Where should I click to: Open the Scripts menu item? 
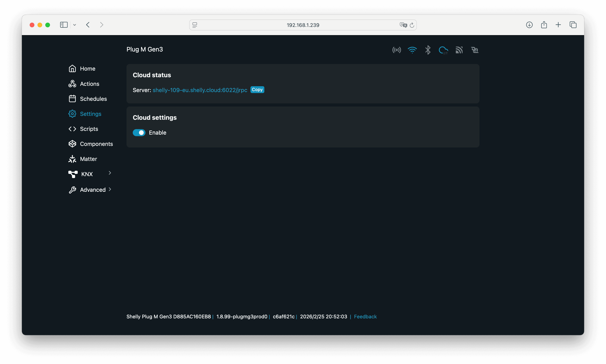[x=89, y=129]
